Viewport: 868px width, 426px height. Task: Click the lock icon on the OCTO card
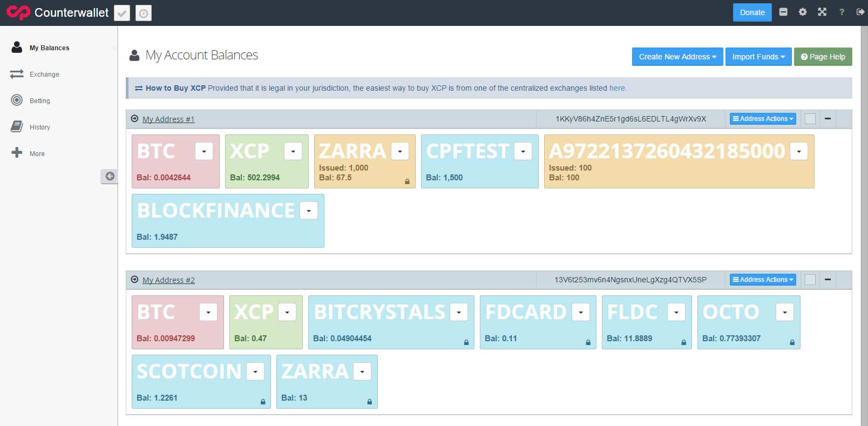coord(792,342)
